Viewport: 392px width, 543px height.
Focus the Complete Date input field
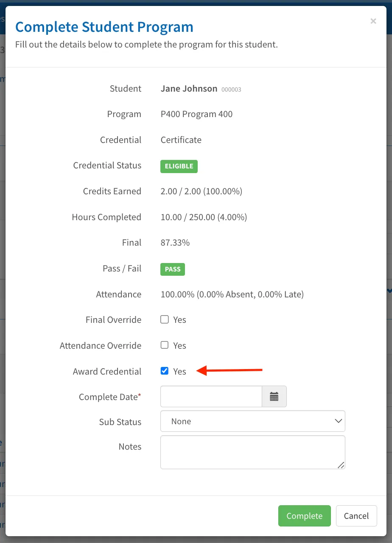[x=211, y=397]
